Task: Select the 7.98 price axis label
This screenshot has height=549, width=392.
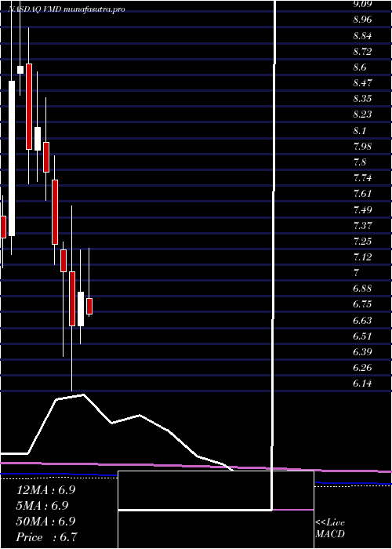Action: point(362,147)
